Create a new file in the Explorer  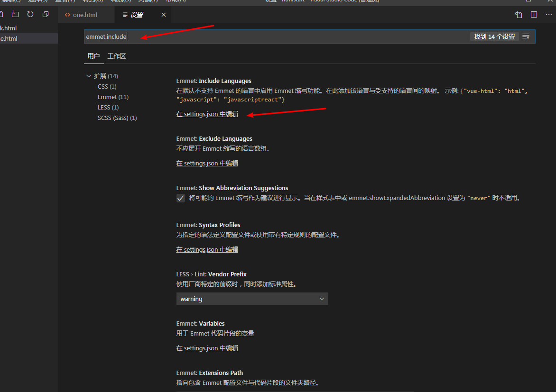[x=2, y=14]
